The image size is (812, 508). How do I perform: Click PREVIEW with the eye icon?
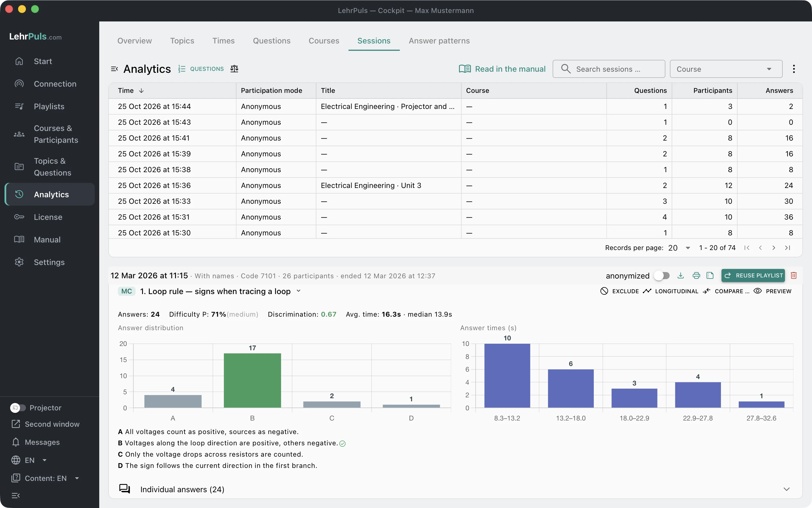[x=773, y=291]
